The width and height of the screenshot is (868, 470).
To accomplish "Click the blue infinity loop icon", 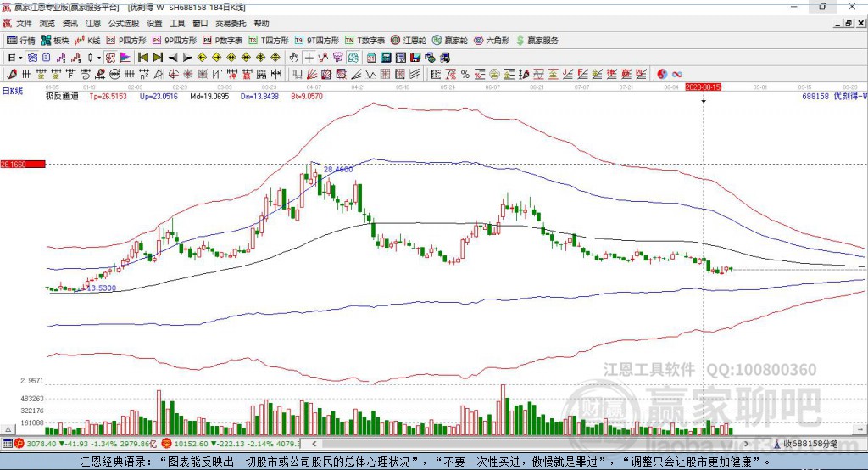I will 677,74.
